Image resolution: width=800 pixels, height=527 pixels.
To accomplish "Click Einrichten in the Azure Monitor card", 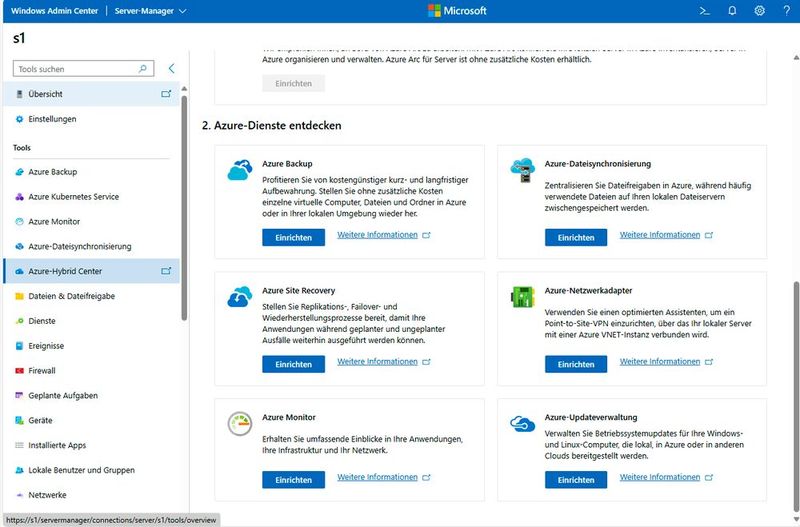I will click(293, 480).
